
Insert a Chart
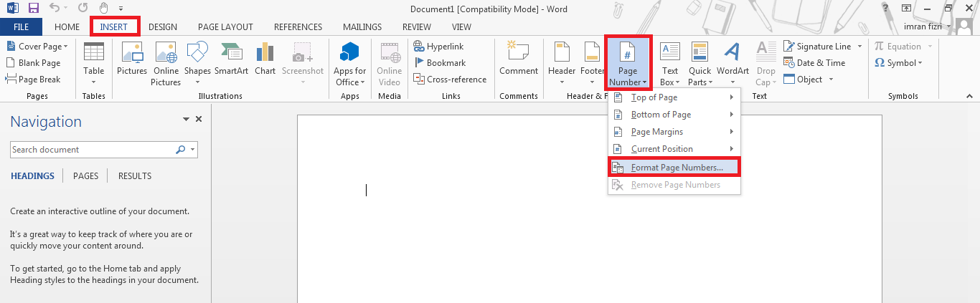265,59
